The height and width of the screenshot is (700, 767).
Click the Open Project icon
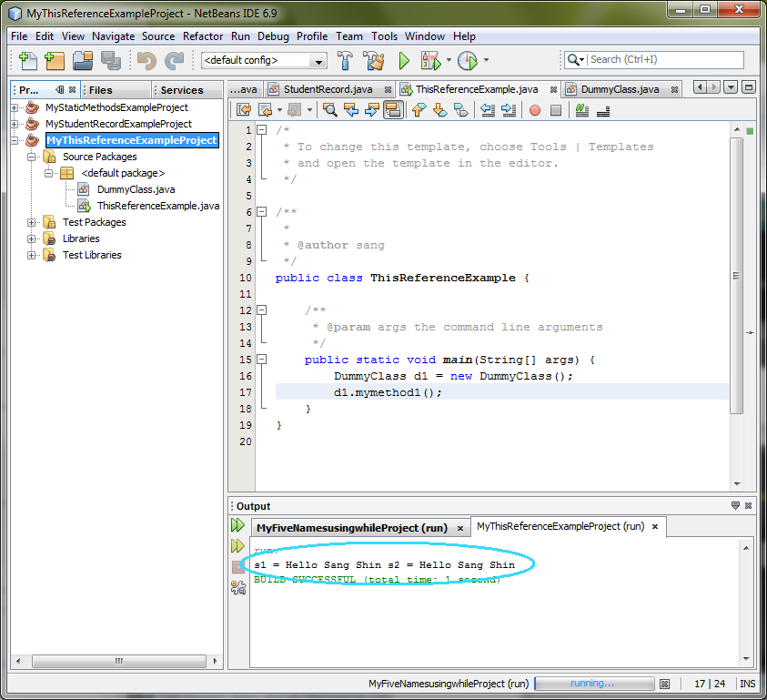(83, 60)
